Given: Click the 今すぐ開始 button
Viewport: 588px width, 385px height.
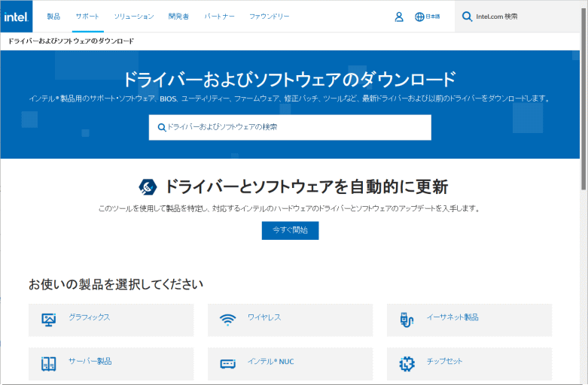Looking at the screenshot, I should (x=291, y=230).
